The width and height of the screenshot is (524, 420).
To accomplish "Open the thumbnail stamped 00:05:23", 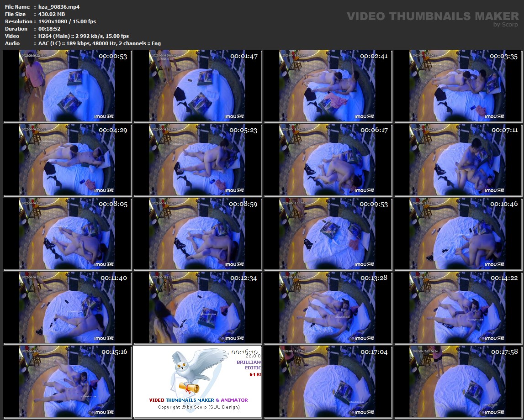I will coord(197,160).
